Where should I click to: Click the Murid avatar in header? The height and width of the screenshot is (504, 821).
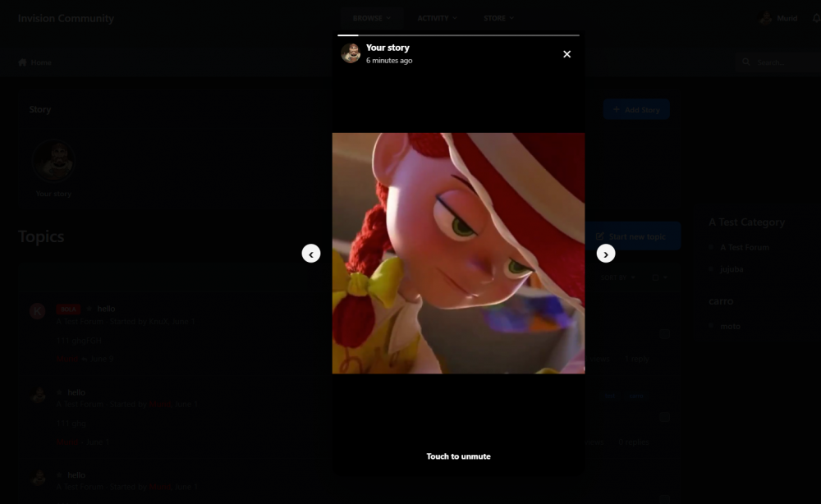(x=765, y=18)
